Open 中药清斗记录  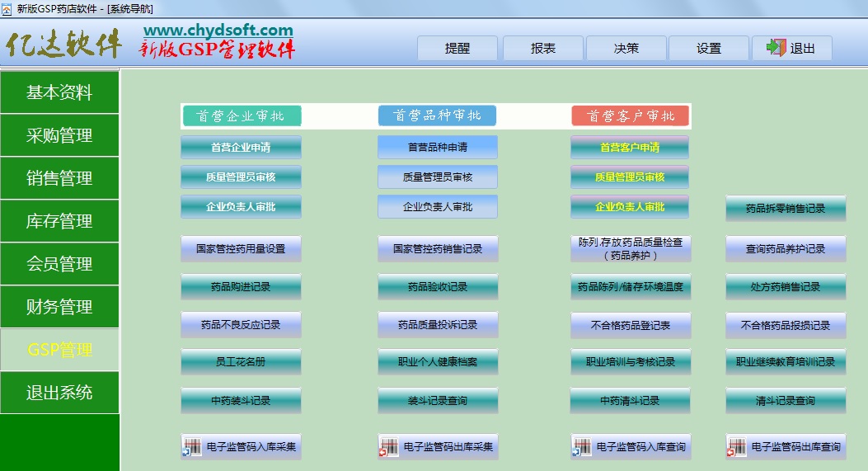631,401
